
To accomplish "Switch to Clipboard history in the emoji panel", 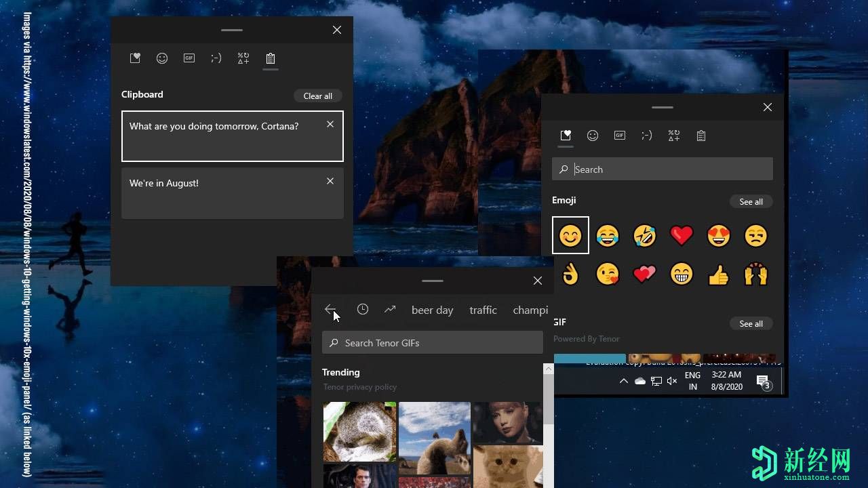I will pos(701,135).
